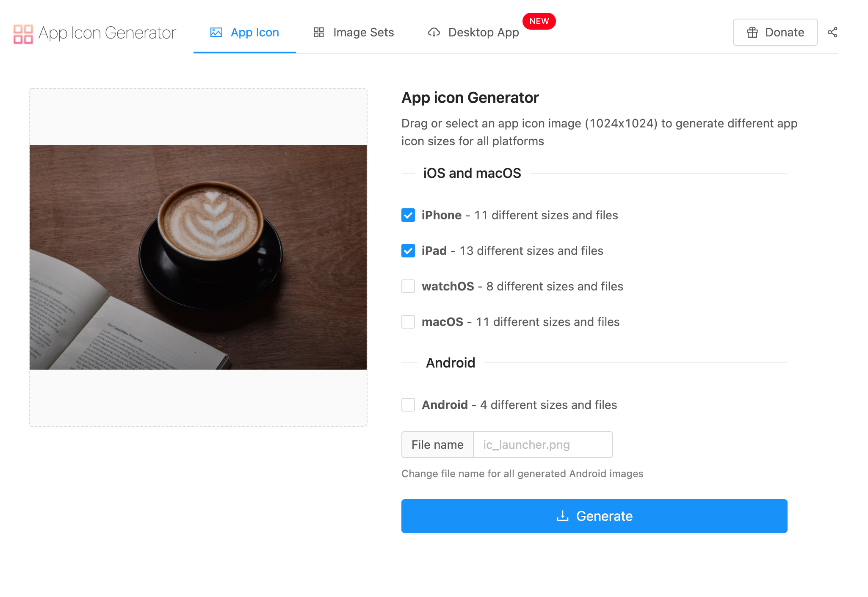The image size is (868, 597).
Task: Enable the watchOS checkbox
Action: click(408, 286)
